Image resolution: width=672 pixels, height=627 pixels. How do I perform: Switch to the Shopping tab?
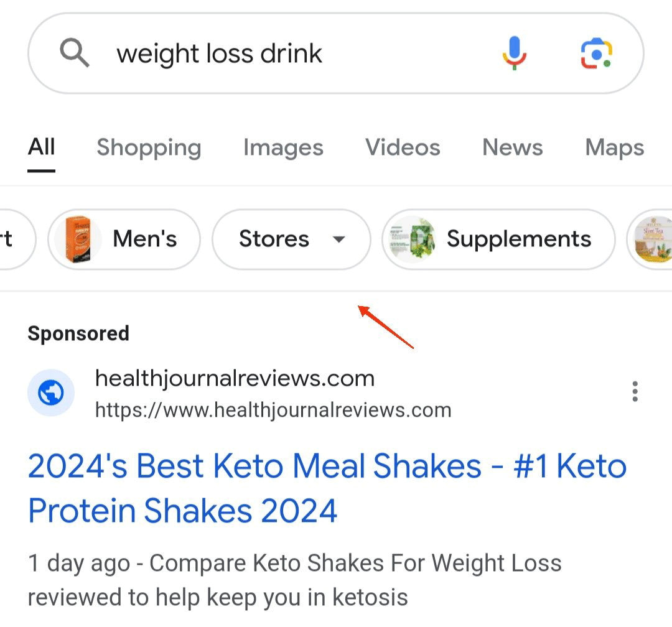pyautogui.click(x=149, y=147)
